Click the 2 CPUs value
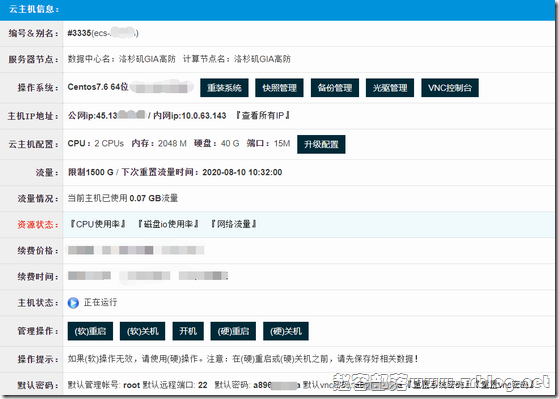 pos(109,143)
